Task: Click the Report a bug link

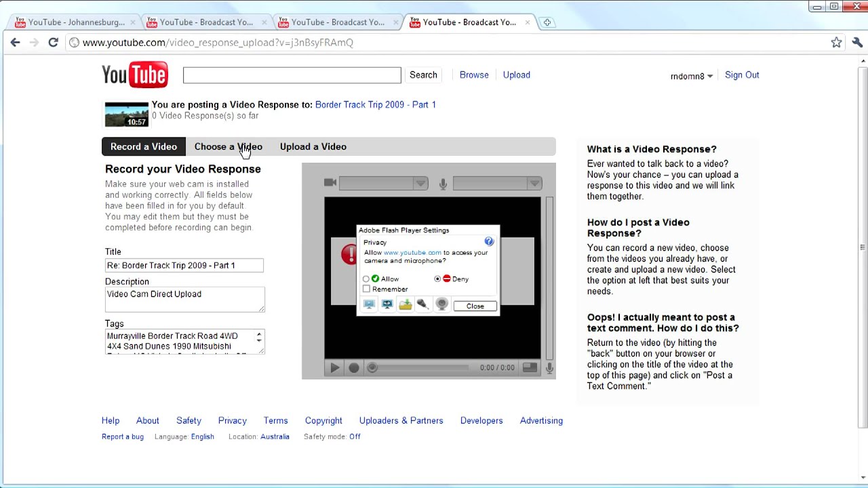Action: pyautogui.click(x=123, y=436)
